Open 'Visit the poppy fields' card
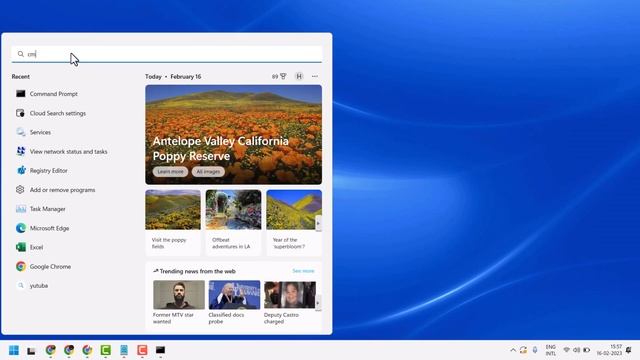This screenshot has height=360, width=640. click(x=173, y=222)
